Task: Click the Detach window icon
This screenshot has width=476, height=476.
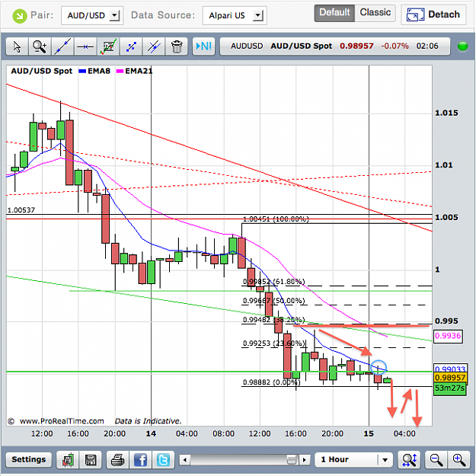Action: pos(415,15)
